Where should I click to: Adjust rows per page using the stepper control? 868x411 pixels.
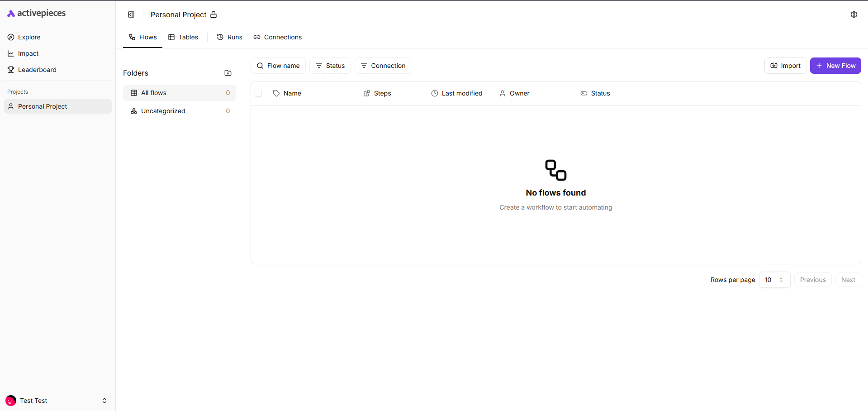click(782, 280)
